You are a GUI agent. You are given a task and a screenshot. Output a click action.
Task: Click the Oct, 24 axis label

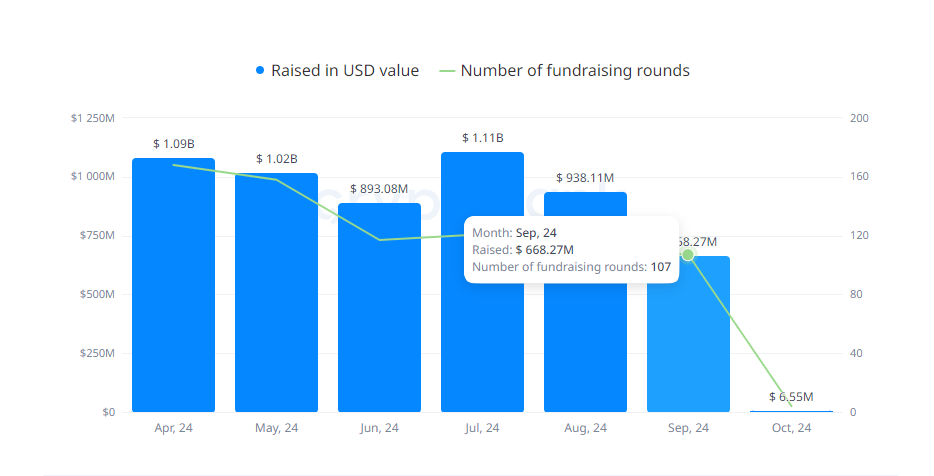coord(791,428)
